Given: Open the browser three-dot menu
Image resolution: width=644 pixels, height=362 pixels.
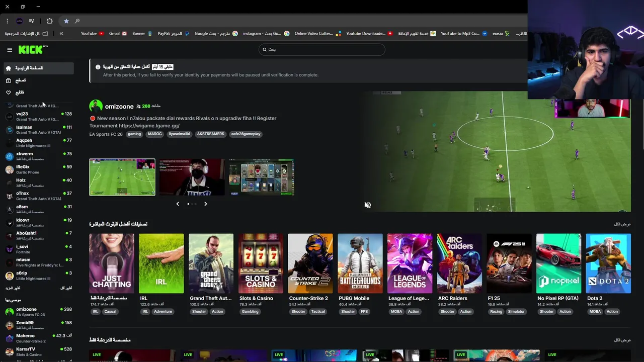Looking at the screenshot, I should pos(7,21).
